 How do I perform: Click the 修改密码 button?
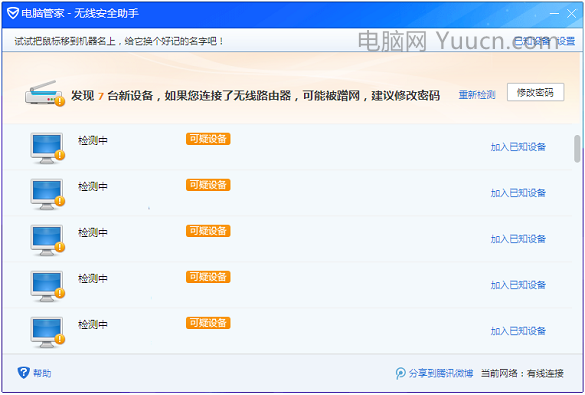click(x=535, y=92)
